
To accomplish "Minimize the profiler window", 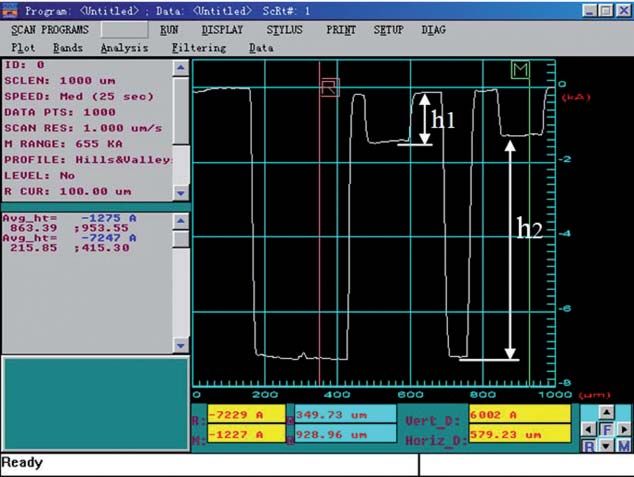I will [x=590, y=11].
